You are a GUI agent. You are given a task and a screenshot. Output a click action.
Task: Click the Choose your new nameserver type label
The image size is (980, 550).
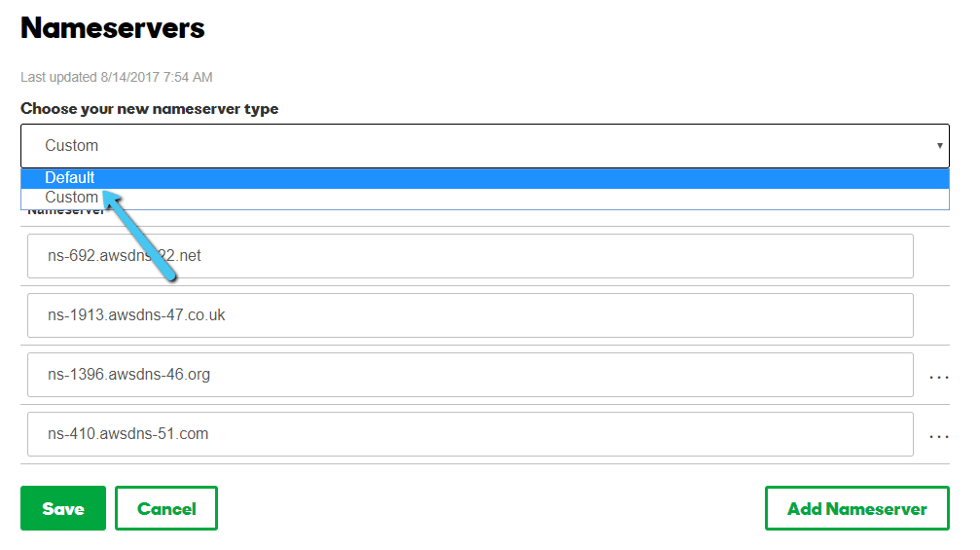[x=149, y=109]
